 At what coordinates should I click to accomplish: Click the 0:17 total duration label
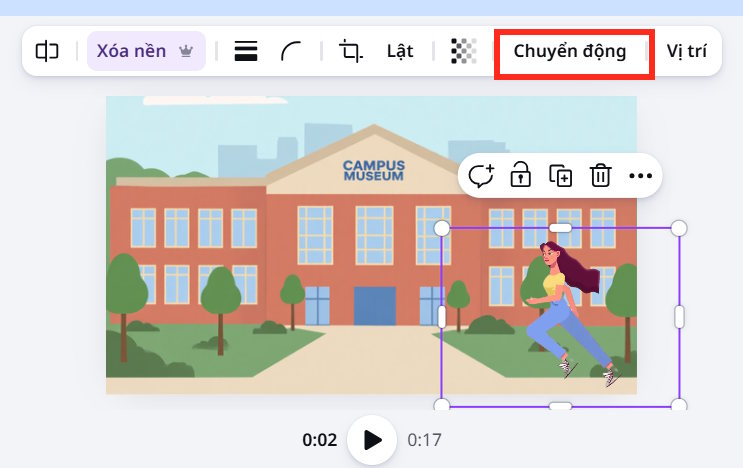coord(425,440)
